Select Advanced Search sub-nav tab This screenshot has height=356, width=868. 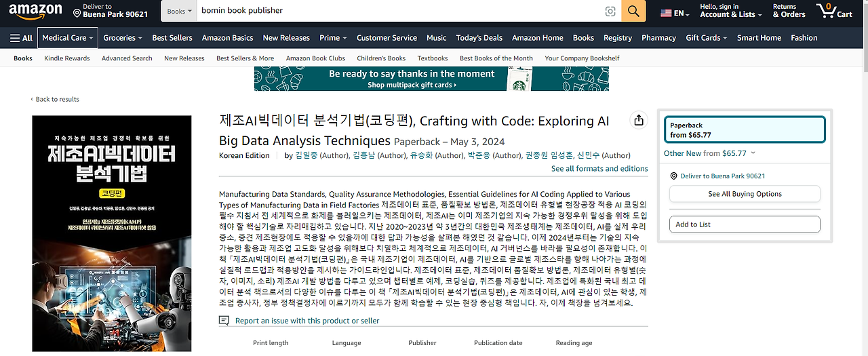click(x=127, y=58)
